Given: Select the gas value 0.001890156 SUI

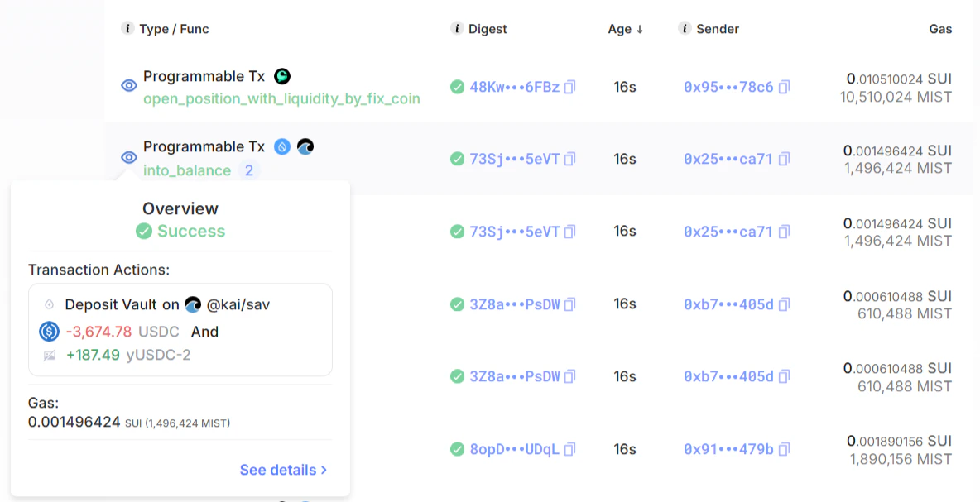Looking at the screenshot, I should pos(900,441).
